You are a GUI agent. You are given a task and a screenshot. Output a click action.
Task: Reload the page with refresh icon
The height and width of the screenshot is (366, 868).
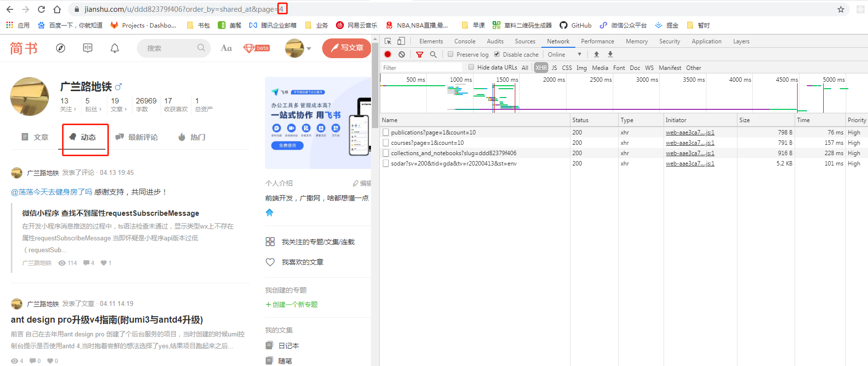pyautogui.click(x=41, y=9)
